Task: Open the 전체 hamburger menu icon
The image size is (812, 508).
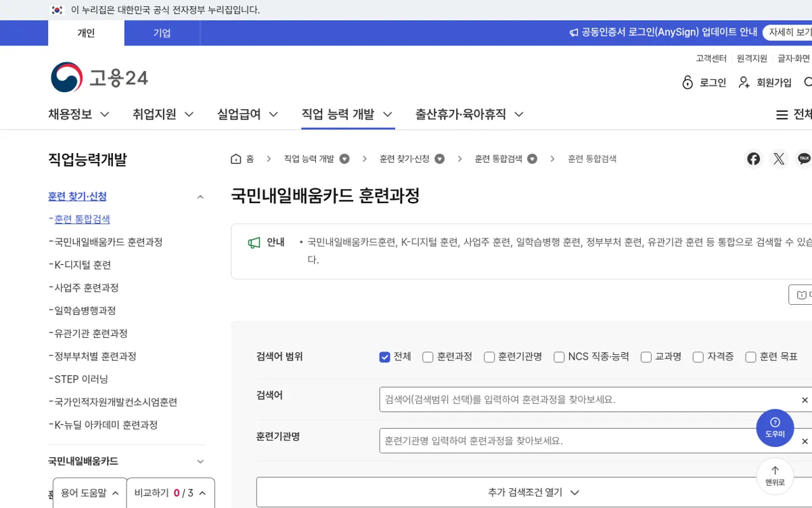Action: coord(782,115)
